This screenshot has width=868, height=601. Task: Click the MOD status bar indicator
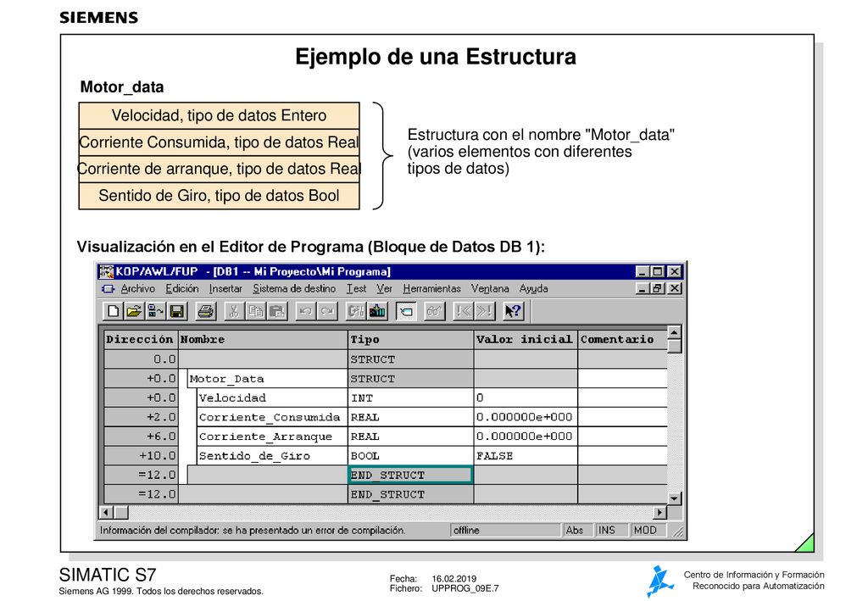pyautogui.click(x=648, y=530)
